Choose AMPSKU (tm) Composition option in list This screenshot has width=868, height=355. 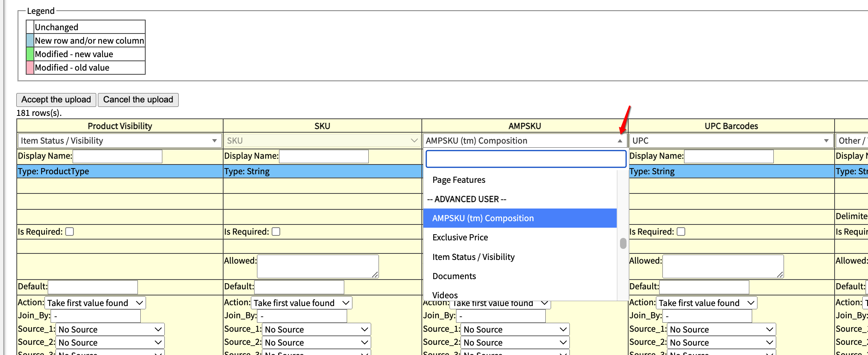520,218
